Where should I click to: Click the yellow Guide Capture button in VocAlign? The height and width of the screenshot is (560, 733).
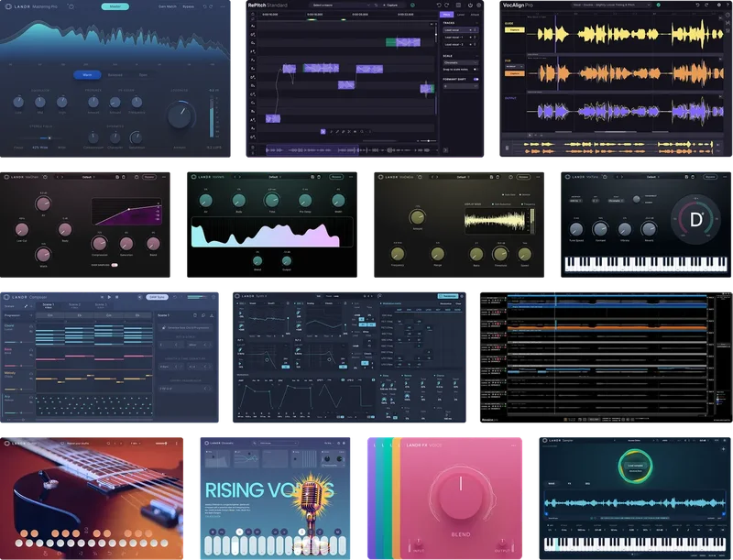pyautogui.click(x=514, y=29)
